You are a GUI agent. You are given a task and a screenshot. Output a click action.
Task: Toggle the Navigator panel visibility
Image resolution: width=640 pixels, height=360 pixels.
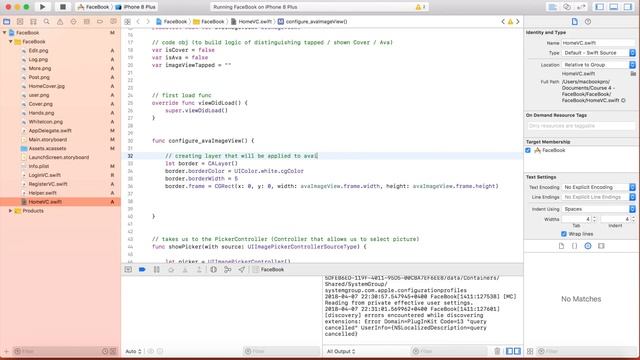(x=600, y=7)
